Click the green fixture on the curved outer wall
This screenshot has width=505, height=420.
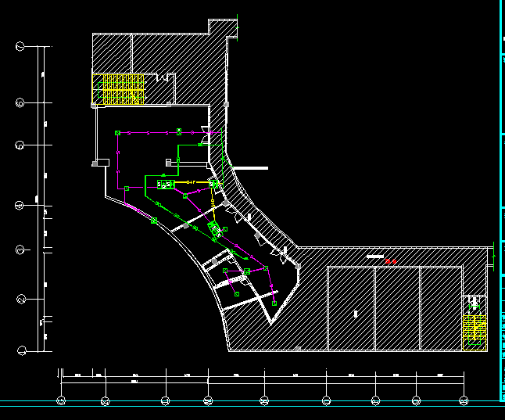[x=154, y=221]
